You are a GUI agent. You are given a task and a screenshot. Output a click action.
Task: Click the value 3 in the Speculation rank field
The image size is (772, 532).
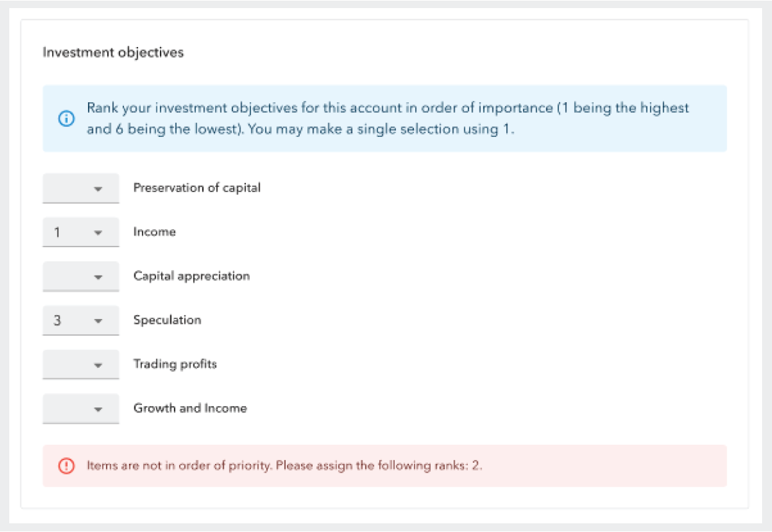58,321
